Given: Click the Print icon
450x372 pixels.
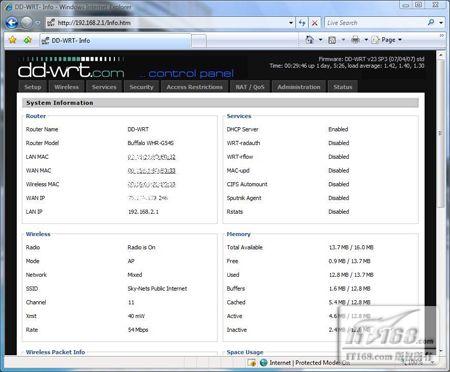Looking at the screenshot, I should pyautogui.click(x=355, y=40).
